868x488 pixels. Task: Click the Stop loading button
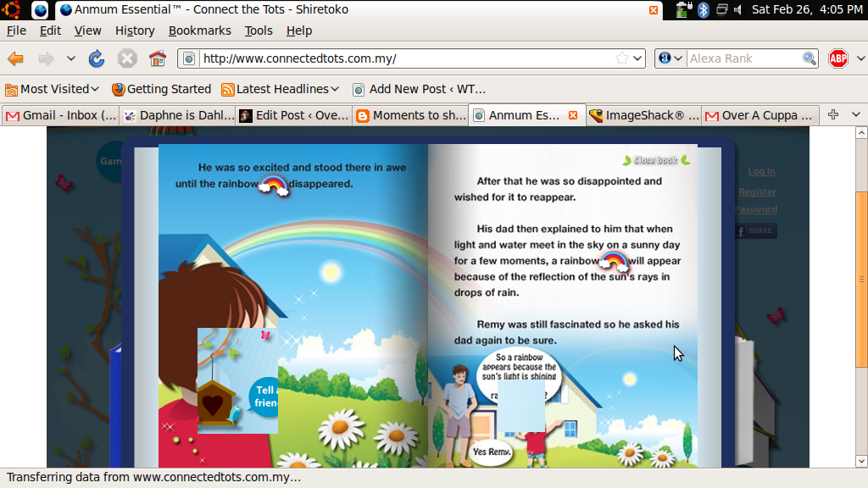[127, 58]
